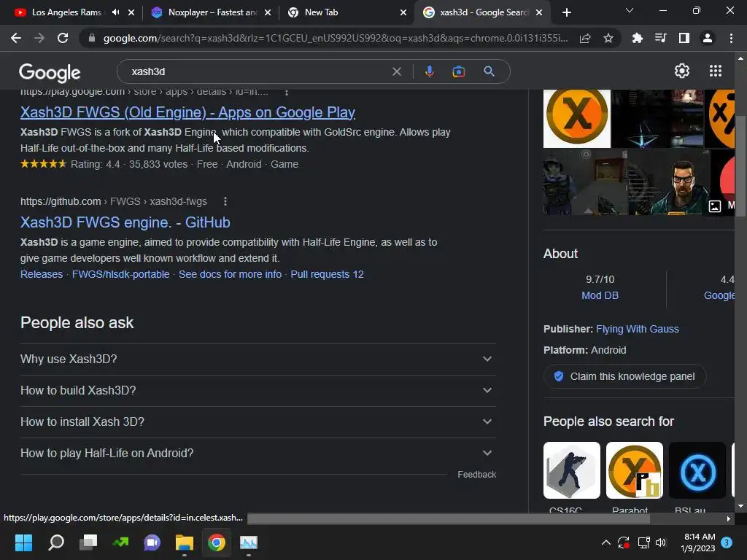Open a new tab with the plus button
Screen dimensions: 747x560
[x=566, y=12]
